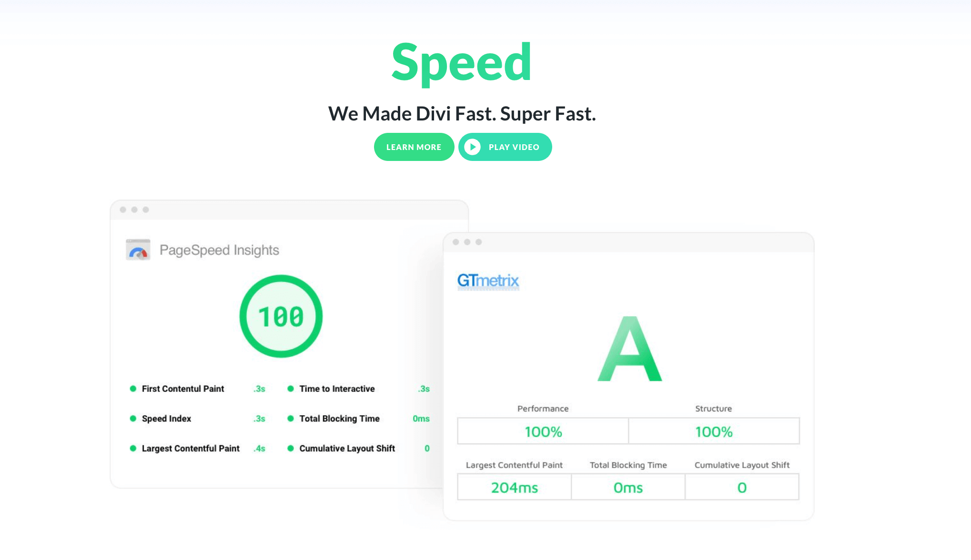971x560 pixels.
Task: Click the LEARN MORE button
Action: coord(414,147)
